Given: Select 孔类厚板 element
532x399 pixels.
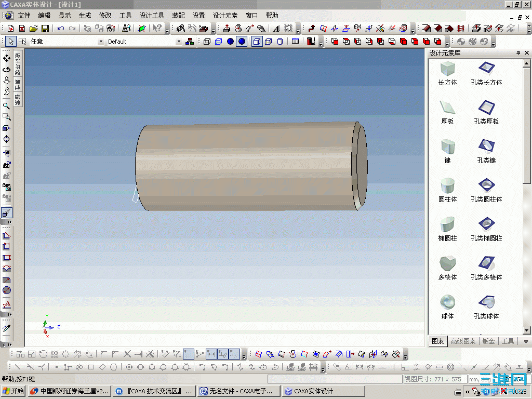Looking at the screenshot, I should pyautogui.click(x=486, y=113).
